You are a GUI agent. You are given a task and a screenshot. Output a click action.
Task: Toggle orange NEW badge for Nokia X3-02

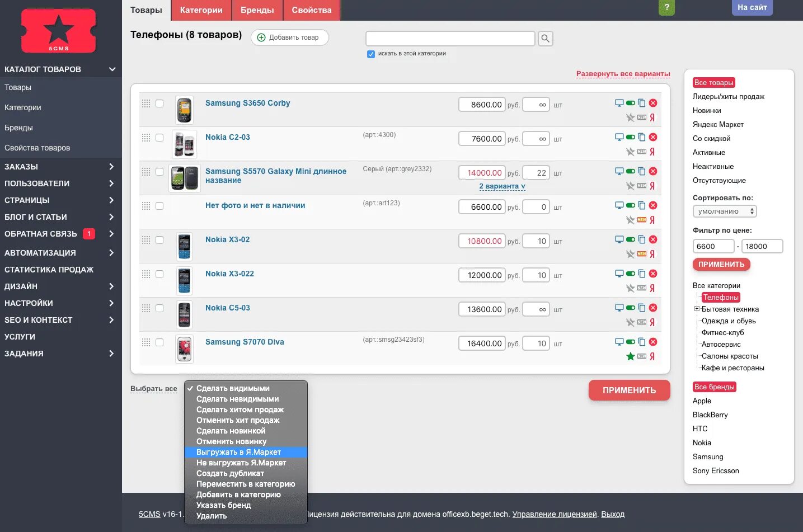point(642,254)
